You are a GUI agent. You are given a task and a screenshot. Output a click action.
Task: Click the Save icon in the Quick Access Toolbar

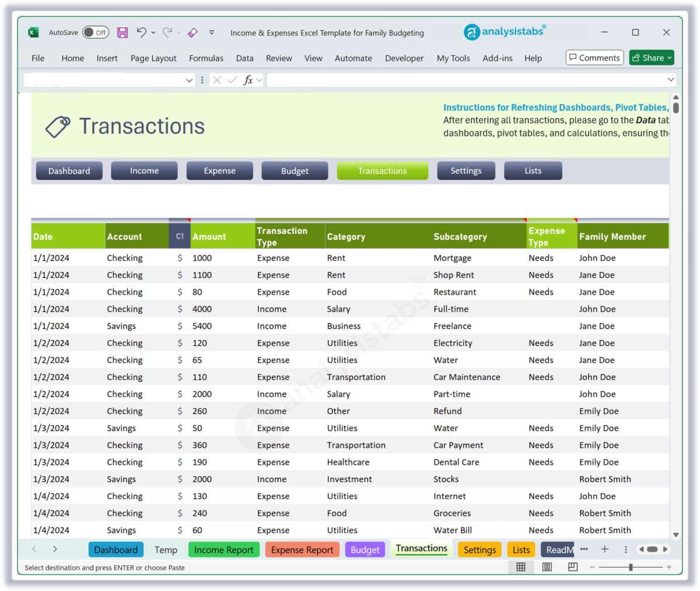122,32
